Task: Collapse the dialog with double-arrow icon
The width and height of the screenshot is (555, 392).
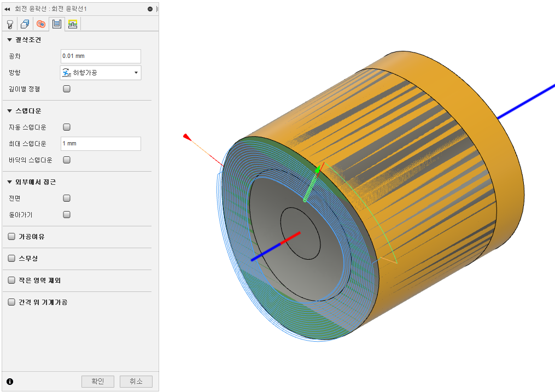Action: (7, 9)
